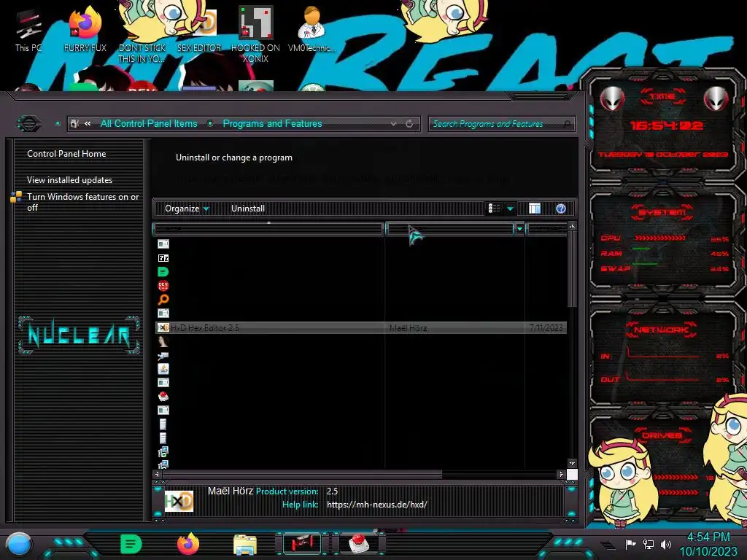Click the vertical scrollbar down arrow
The image size is (747, 560).
tap(572, 463)
